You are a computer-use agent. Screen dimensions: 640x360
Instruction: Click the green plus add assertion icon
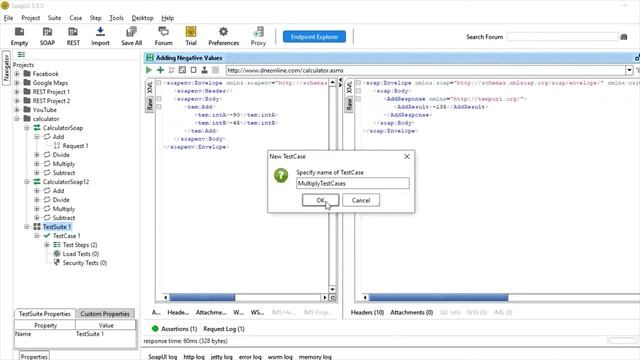[160, 70]
